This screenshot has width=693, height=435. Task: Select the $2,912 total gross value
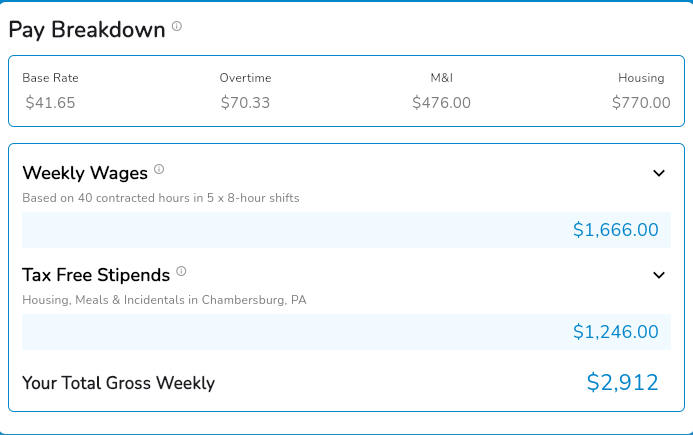click(622, 382)
